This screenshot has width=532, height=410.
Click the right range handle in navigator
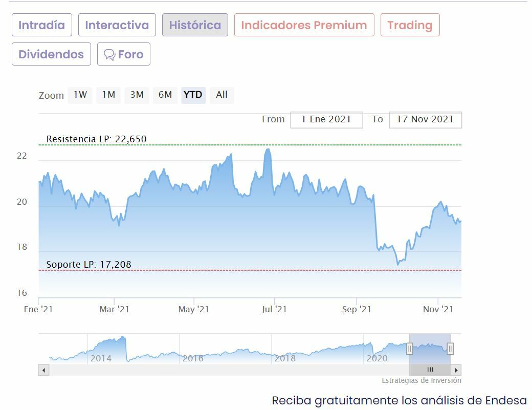tap(450, 349)
